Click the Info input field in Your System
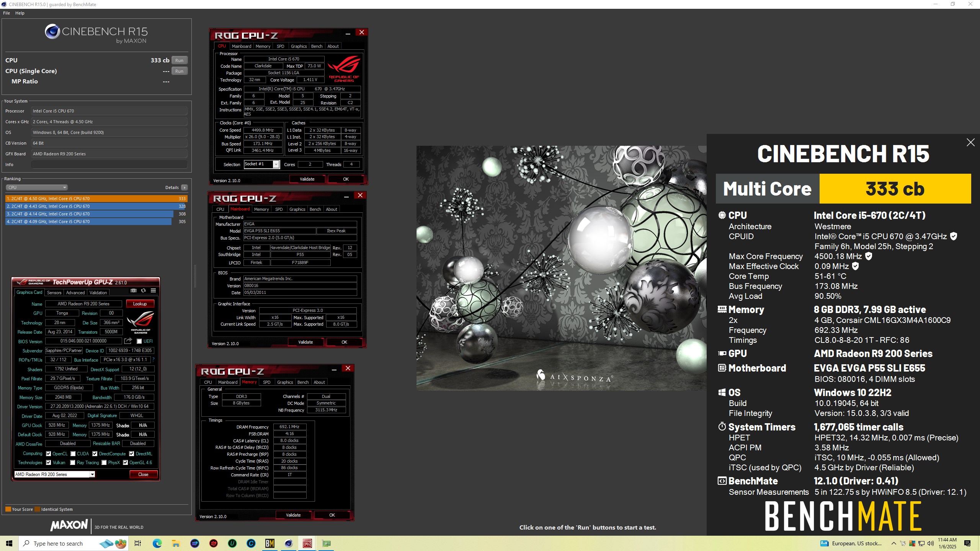 coord(109,165)
